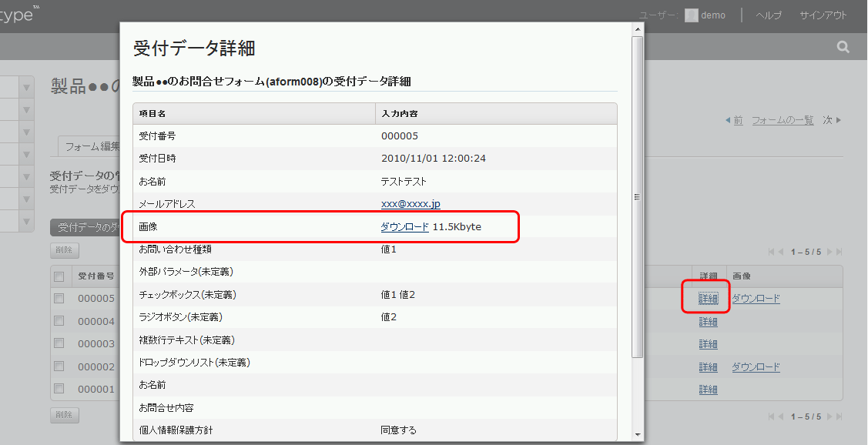Screen dimensions: 868x445
Task: Expand the bottom sidebar dropdown arrow
Action: point(26,221)
